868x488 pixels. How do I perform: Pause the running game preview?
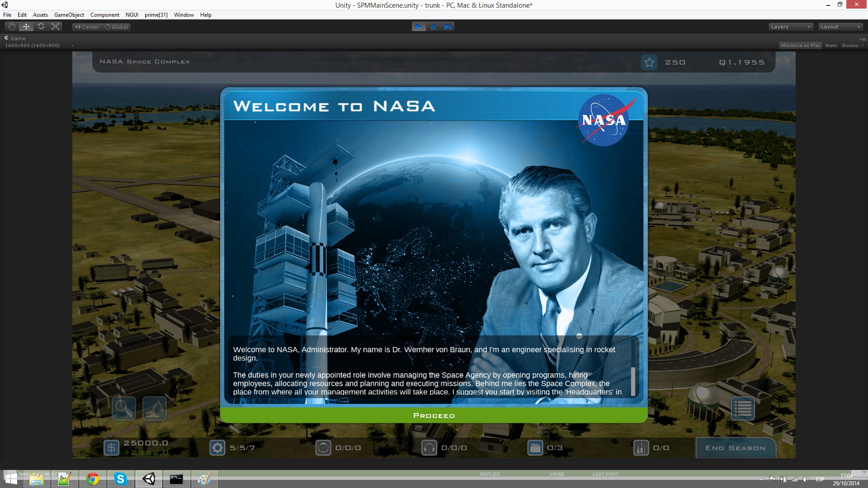coord(433,27)
